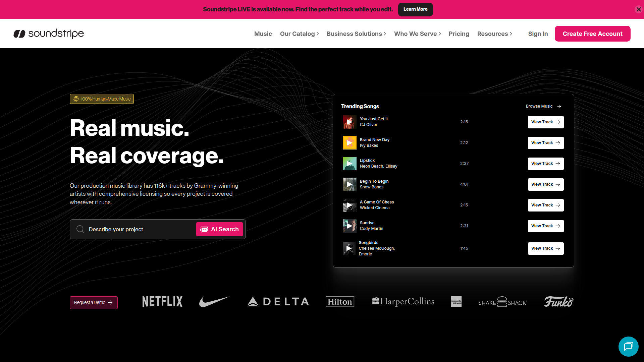
Task: Play the Songbirds track
Action: click(x=349, y=248)
